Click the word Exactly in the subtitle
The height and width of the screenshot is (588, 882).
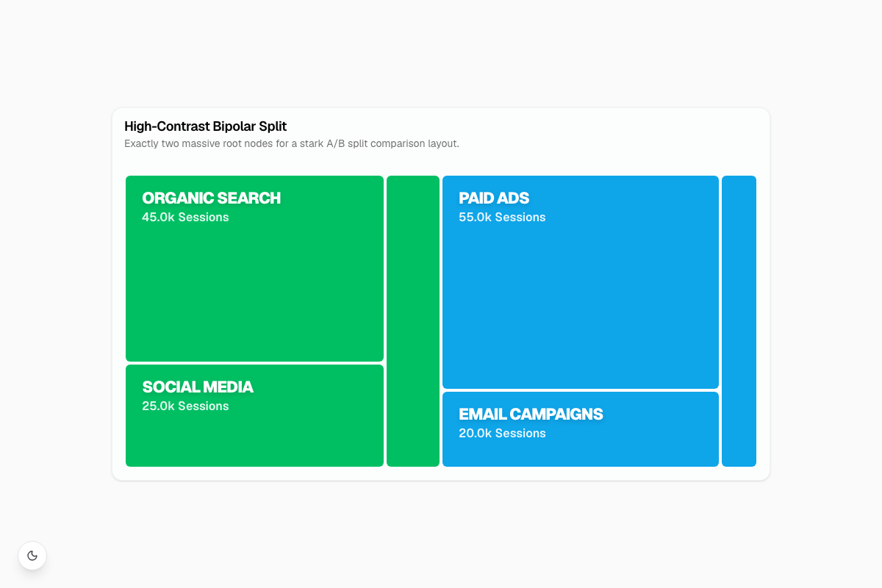[141, 143]
